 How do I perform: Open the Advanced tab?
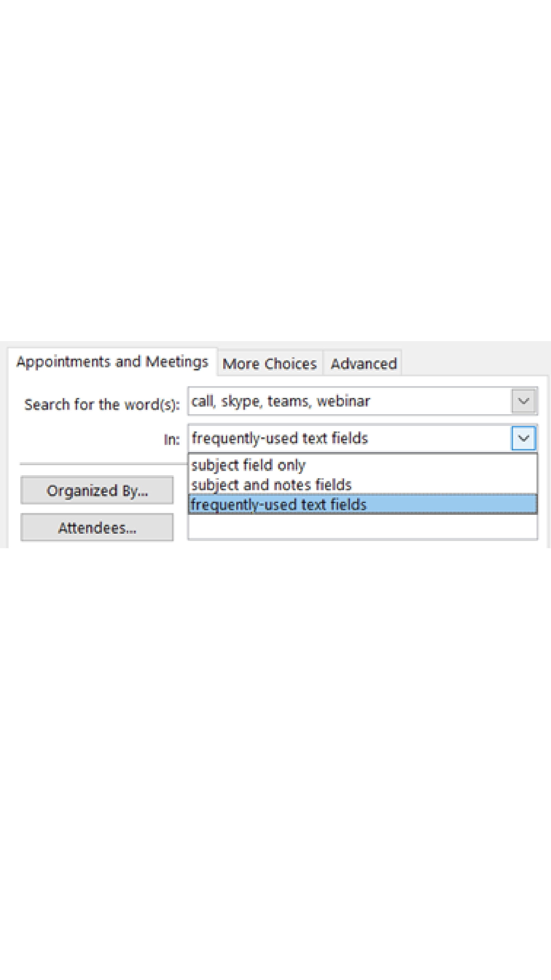(x=363, y=364)
